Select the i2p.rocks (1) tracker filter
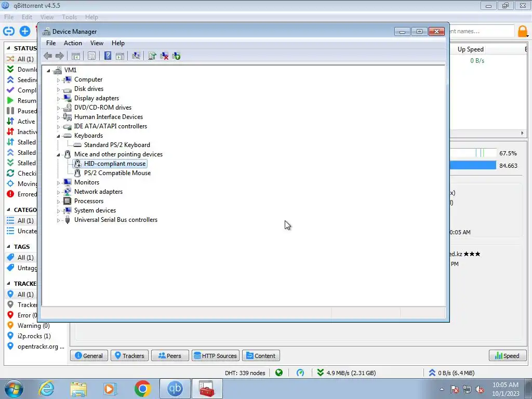Image resolution: width=532 pixels, height=399 pixels. coord(29,336)
